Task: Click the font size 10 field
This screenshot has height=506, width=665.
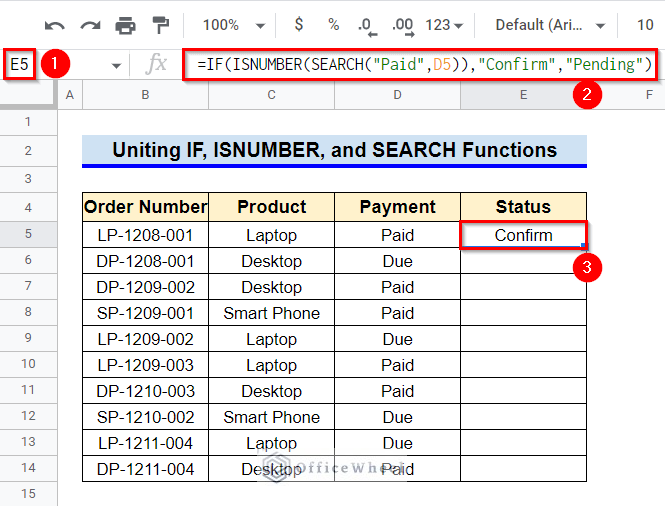Action: click(x=645, y=25)
